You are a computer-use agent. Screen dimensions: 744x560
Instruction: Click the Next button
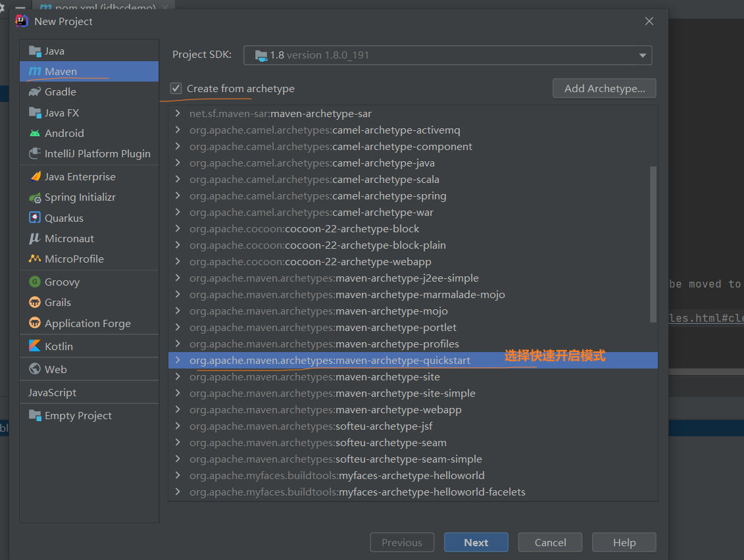pos(476,542)
